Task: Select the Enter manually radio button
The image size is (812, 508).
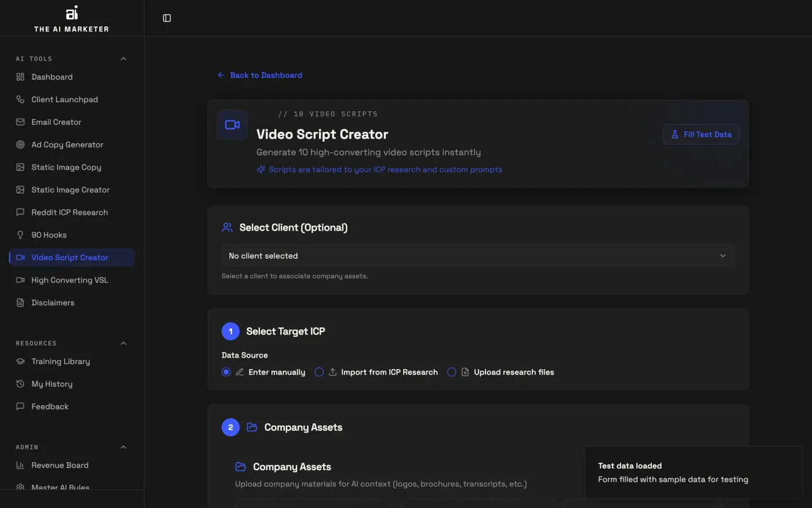Action: [x=226, y=372]
